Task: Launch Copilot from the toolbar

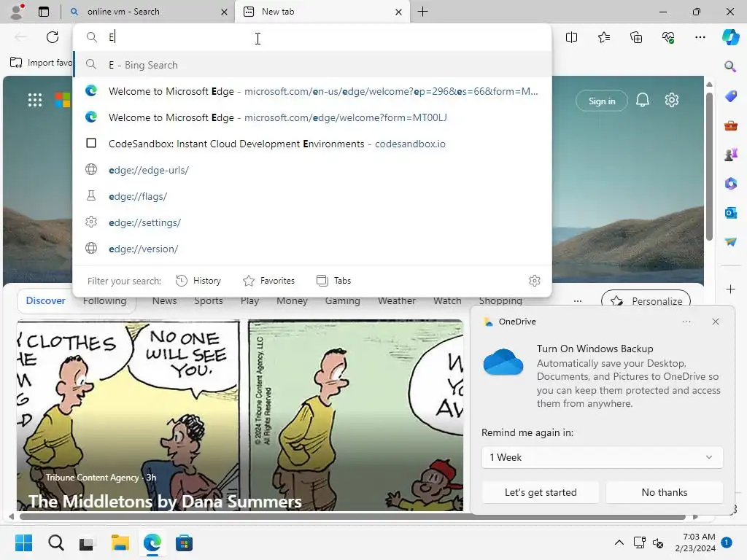Action: (730, 37)
